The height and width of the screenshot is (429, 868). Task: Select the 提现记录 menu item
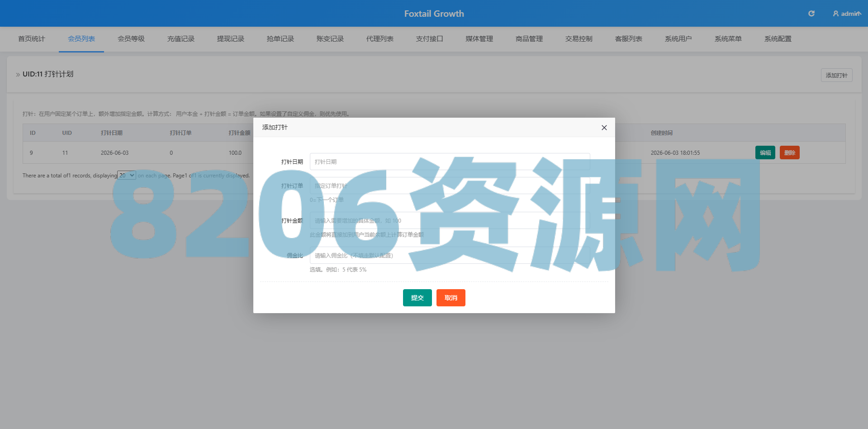(231, 39)
